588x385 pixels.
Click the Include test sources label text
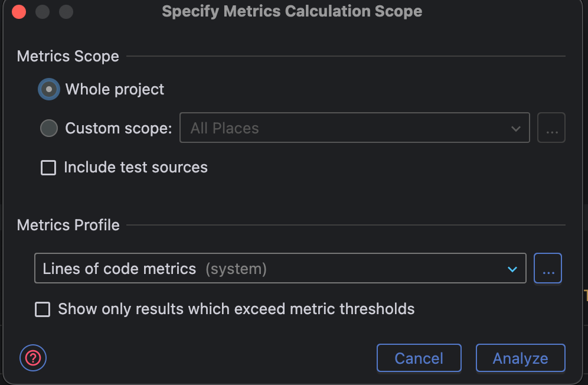pos(135,167)
